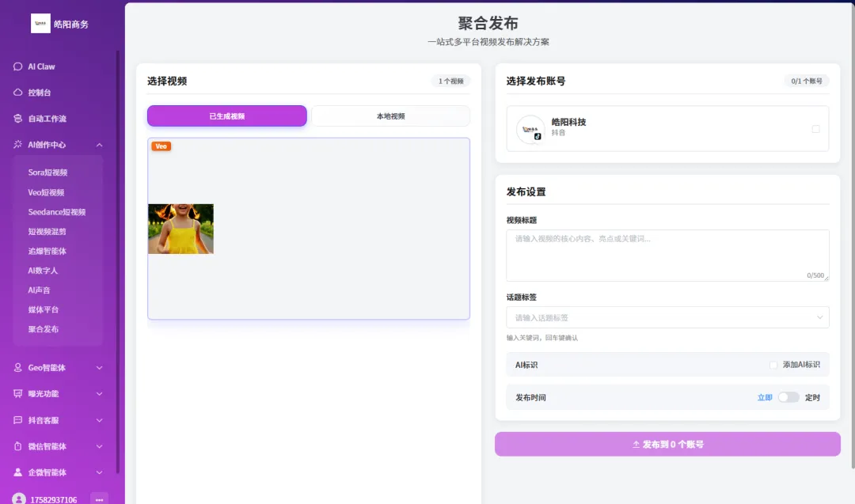Collapse the AI创作中心 menu chevron
The image size is (855, 504).
point(99,145)
